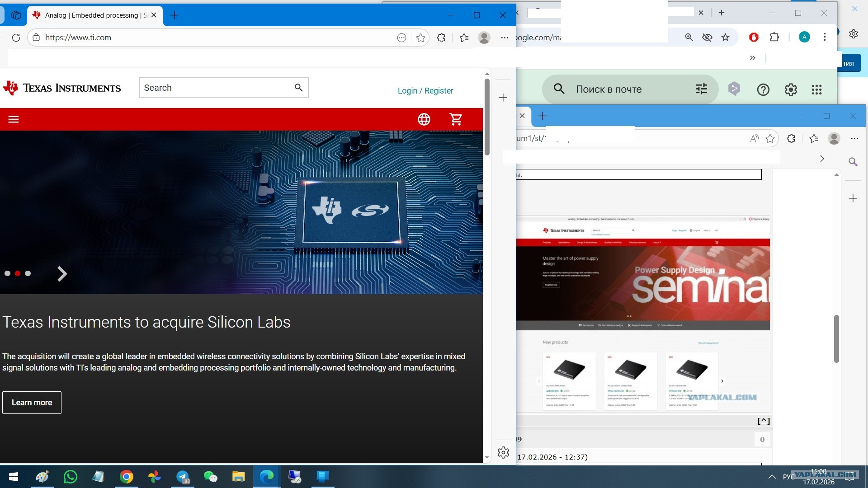Screen dimensions: 868x488
Task: Submit search with TI magnifier icon
Action: pyautogui.click(x=298, y=87)
